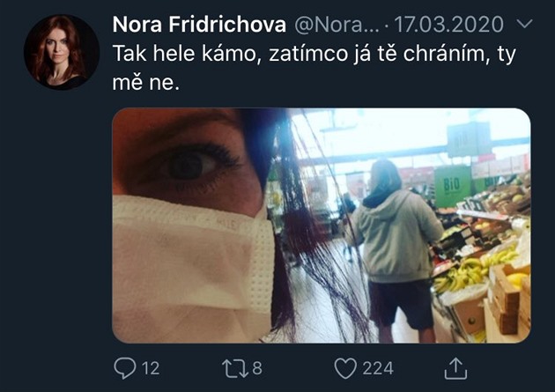Screen dimensions: 555x392
Task: Click the retweet count 8
Action: click(257, 368)
